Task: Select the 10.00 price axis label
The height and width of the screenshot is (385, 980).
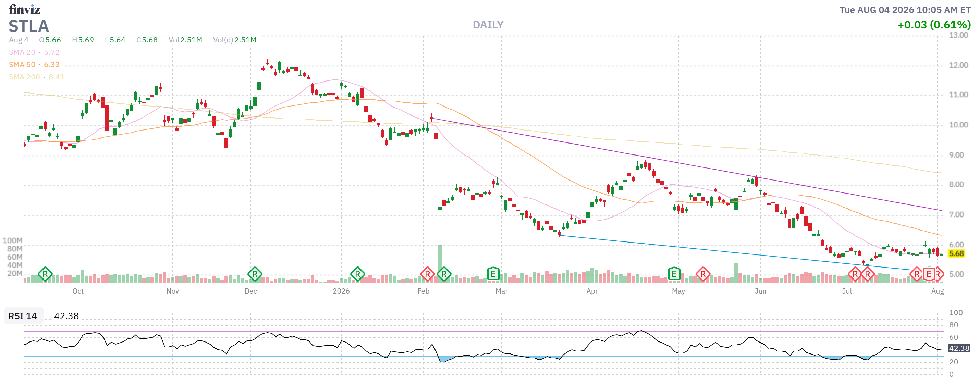Action: click(x=958, y=125)
